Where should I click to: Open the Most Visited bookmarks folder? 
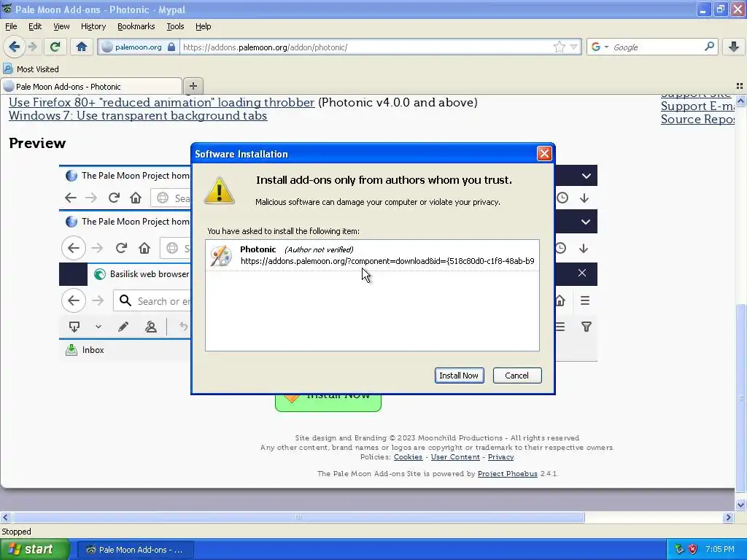coord(31,69)
